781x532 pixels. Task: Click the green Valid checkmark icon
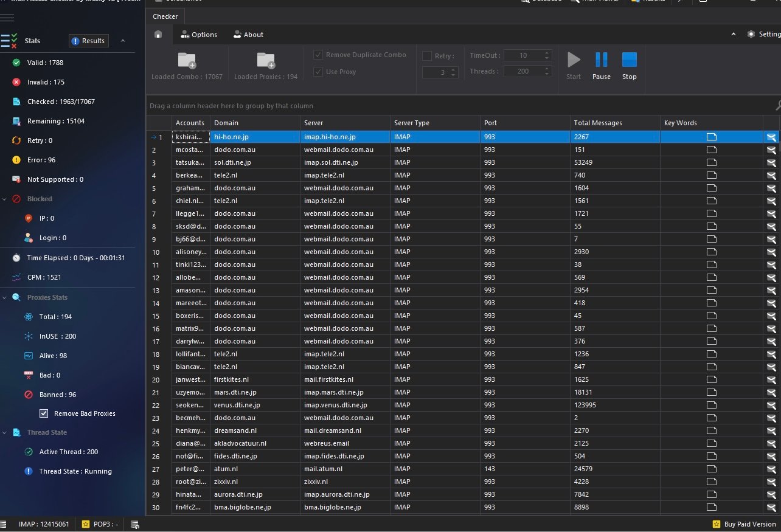16,63
